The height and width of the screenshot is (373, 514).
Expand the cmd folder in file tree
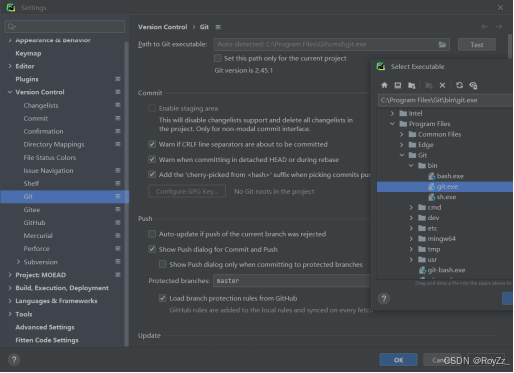[411, 207]
